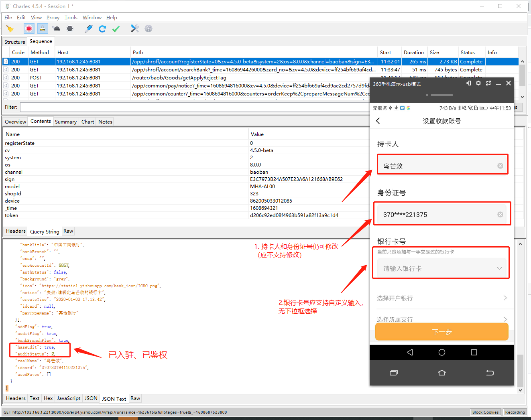Click the Recording status button
The height and width of the screenshot is (420, 531).
pos(515,412)
